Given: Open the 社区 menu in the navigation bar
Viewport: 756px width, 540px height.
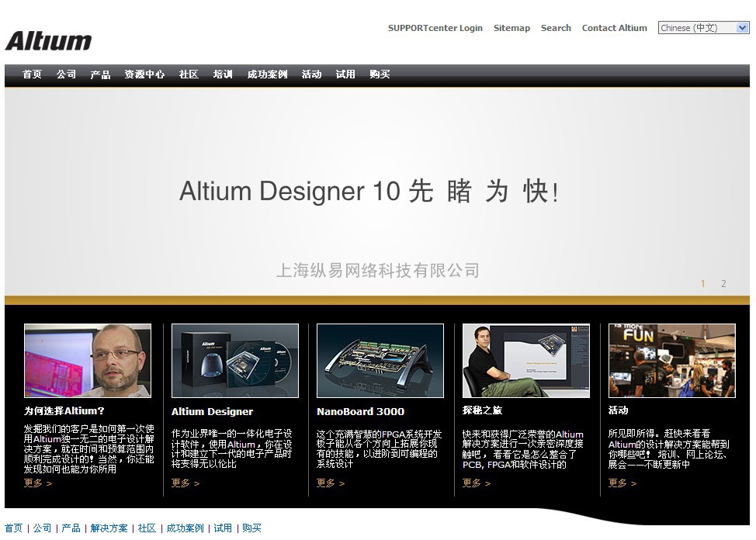Looking at the screenshot, I should 189,74.
